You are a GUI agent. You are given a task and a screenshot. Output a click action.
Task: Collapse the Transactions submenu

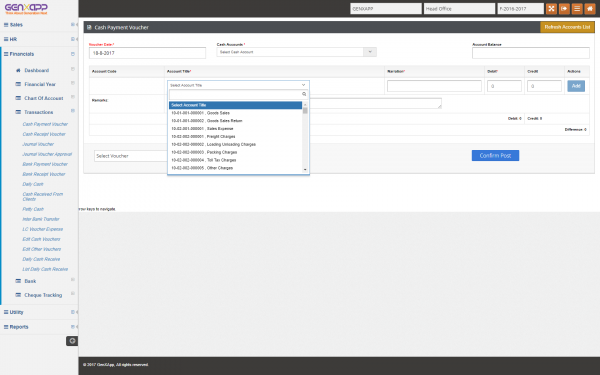tap(73, 111)
